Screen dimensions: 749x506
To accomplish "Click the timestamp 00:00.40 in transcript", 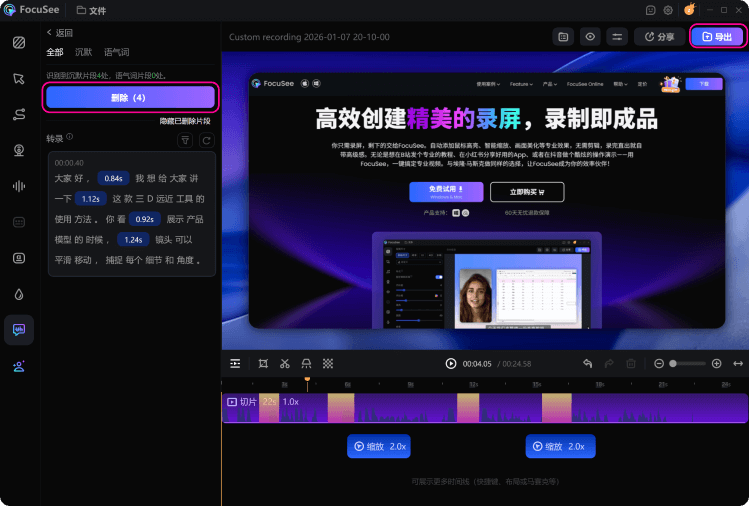I will (69, 163).
